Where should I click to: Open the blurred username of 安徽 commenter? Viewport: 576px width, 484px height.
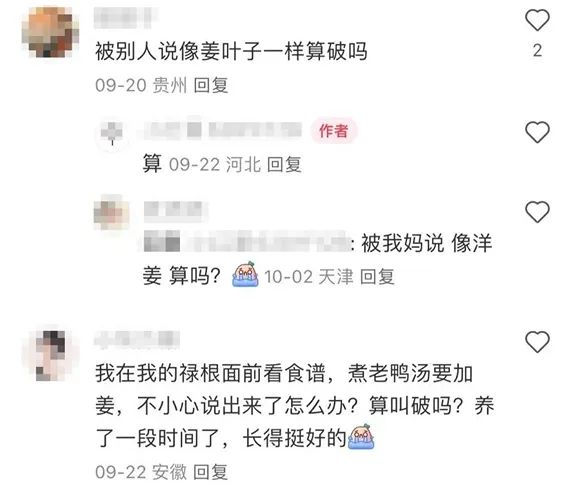pyautogui.click(x=137, y=340)
